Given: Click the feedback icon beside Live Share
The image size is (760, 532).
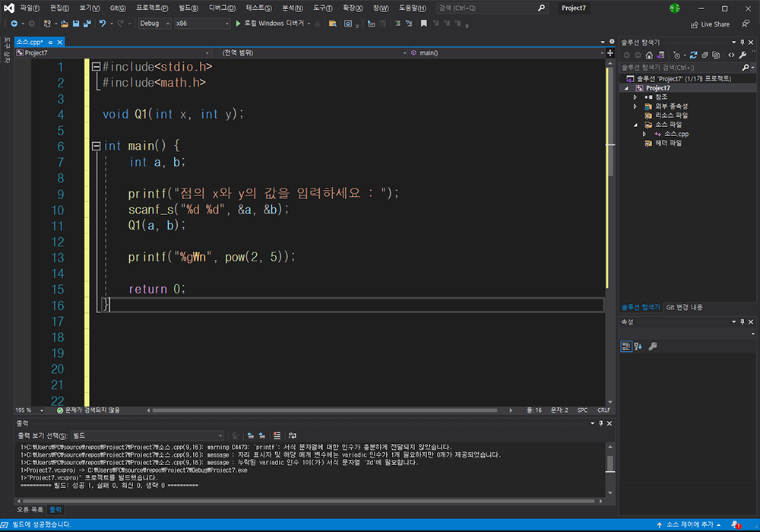Looking at the screenshot, I should pos(746,24).
